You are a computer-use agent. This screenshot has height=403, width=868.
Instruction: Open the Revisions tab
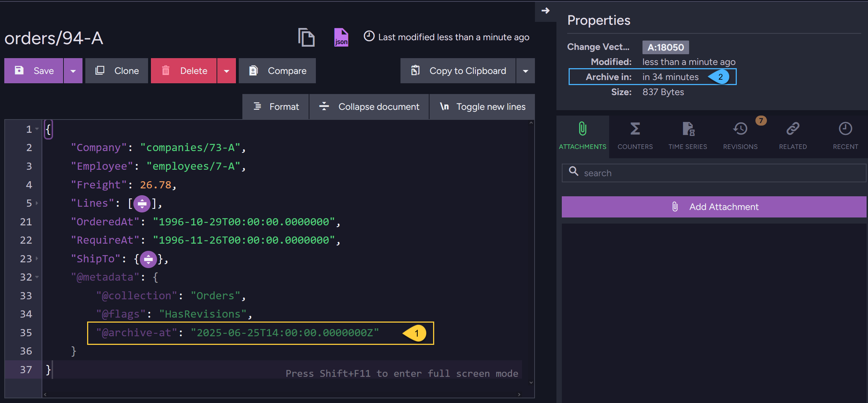(x=740, y=136)
